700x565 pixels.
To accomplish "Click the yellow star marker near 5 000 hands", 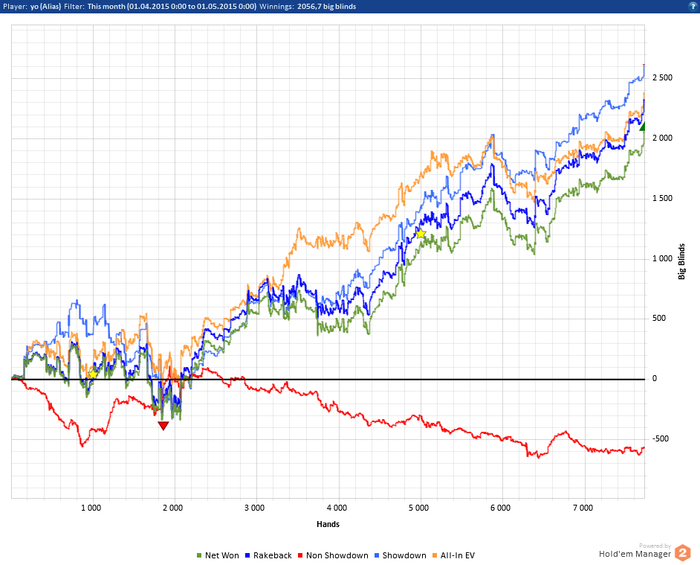I will [x=421, y=233].
